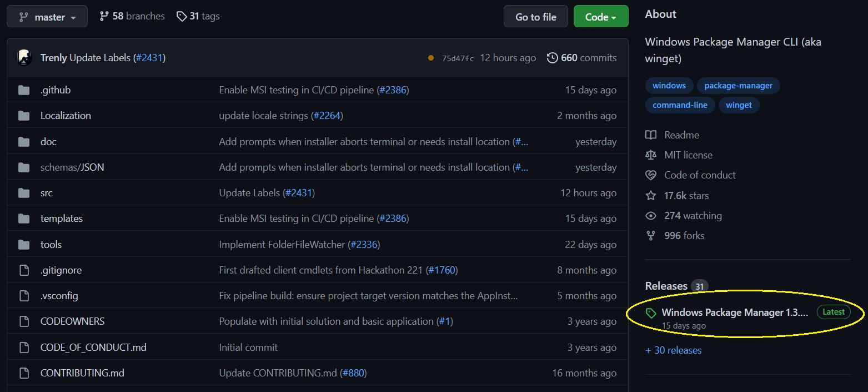Click the branch icon beside 58 branches

pos(104,16)
